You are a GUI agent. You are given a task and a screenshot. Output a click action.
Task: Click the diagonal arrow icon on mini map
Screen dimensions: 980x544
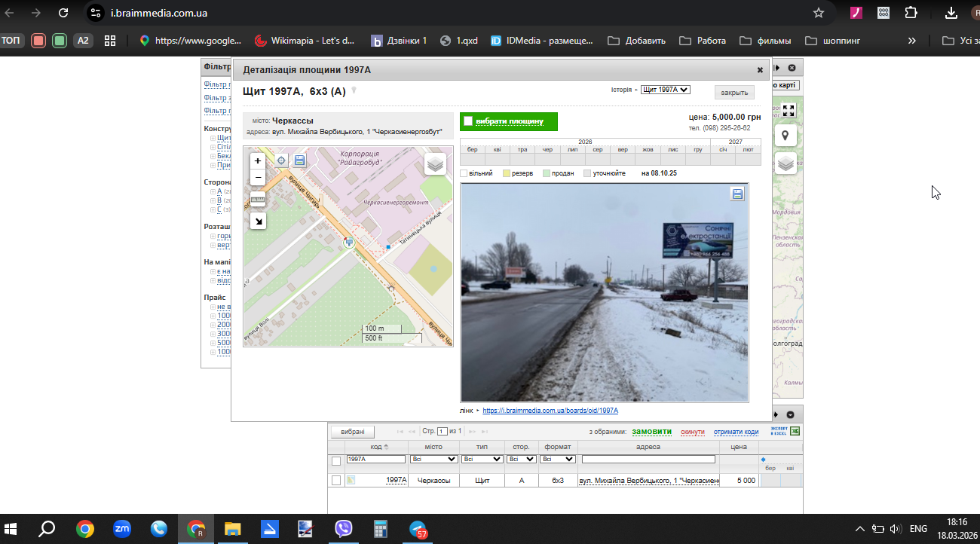[258, 221]
